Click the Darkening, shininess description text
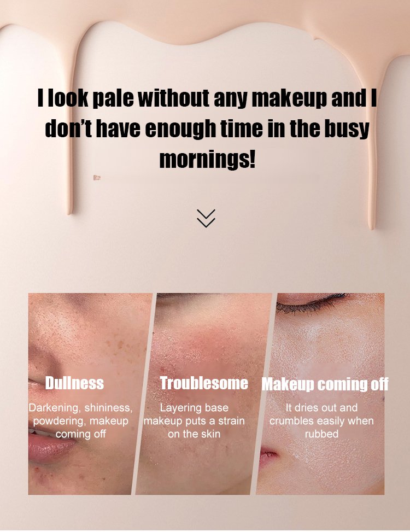The image size is (410, 532). coord(81,420)
